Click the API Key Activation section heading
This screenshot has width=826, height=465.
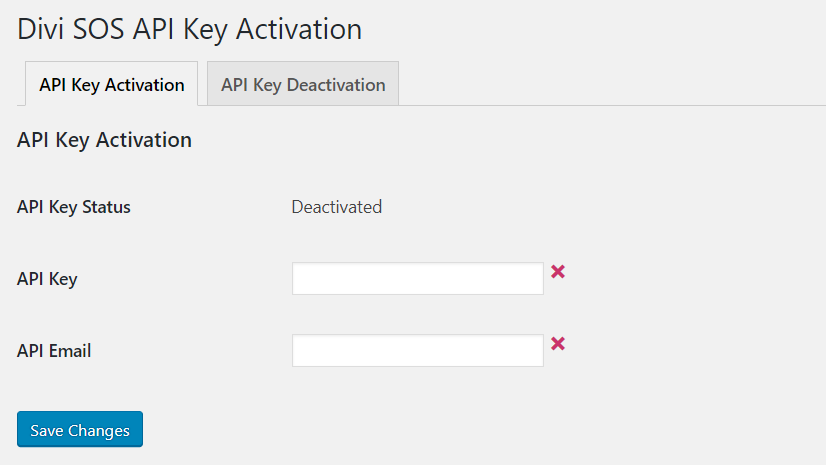[x=105, y=140]
